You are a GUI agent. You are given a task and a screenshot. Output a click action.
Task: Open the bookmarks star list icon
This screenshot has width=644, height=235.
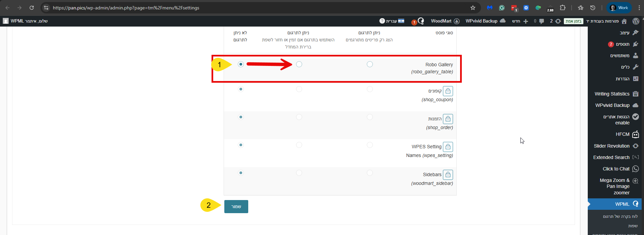coord(581,8)
